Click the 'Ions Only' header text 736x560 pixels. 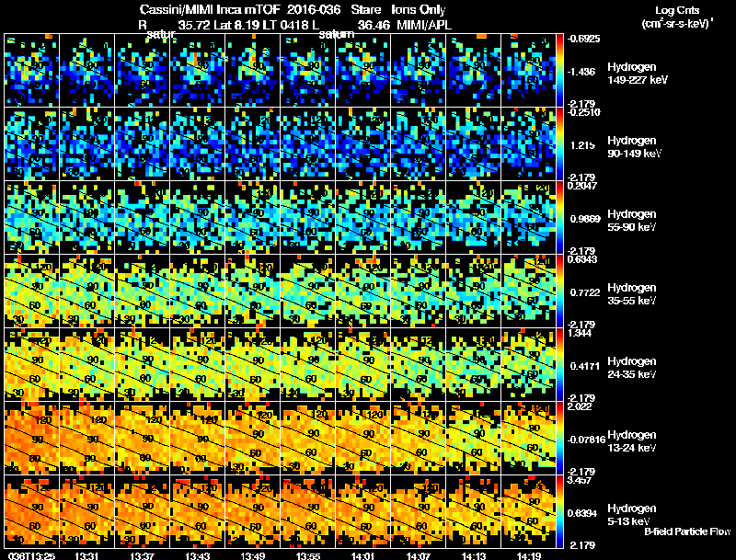tap(419, 10)
